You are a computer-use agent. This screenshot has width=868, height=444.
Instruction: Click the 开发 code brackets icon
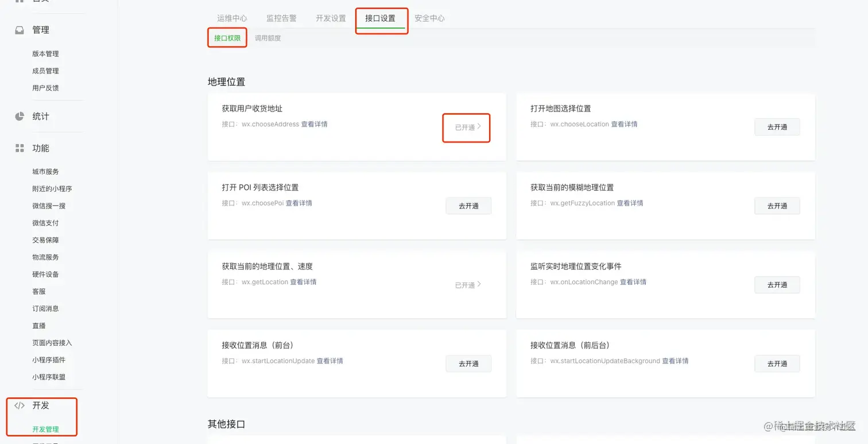click(x=20, y=406)
